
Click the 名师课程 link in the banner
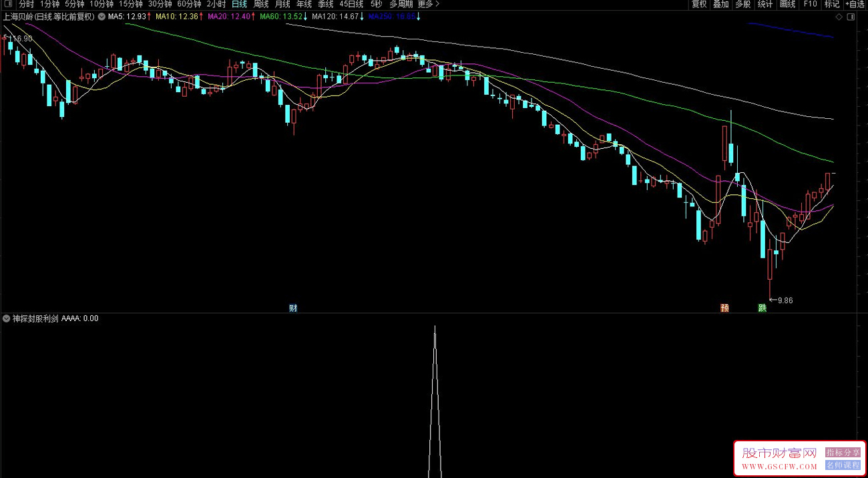843,465
